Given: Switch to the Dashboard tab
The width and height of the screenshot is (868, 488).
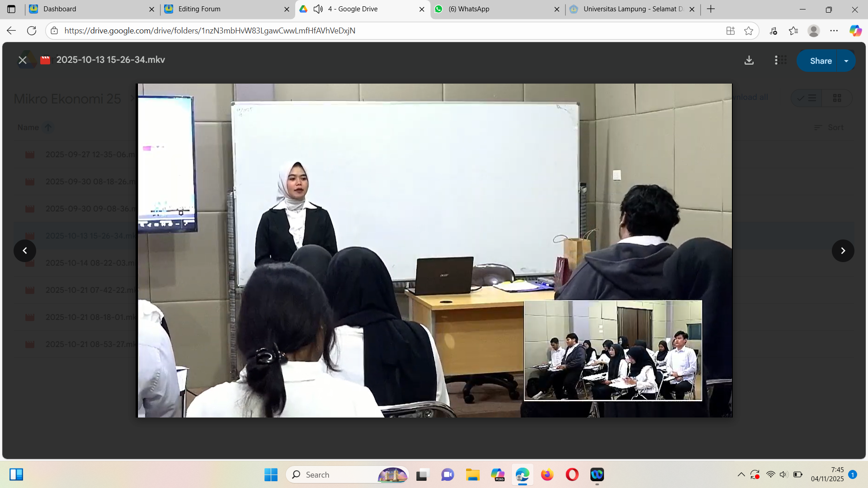Looking at the screenshot, I should (60, 9).
